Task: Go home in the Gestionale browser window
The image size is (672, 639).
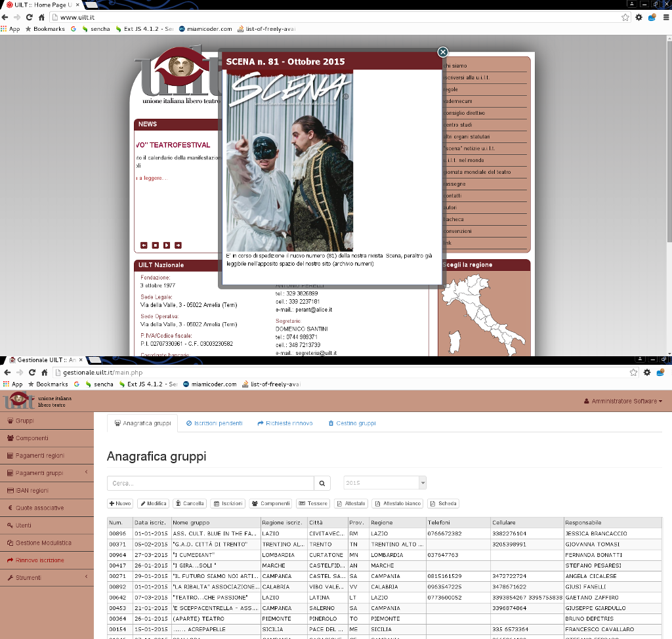Action: (x=45, y=373)
